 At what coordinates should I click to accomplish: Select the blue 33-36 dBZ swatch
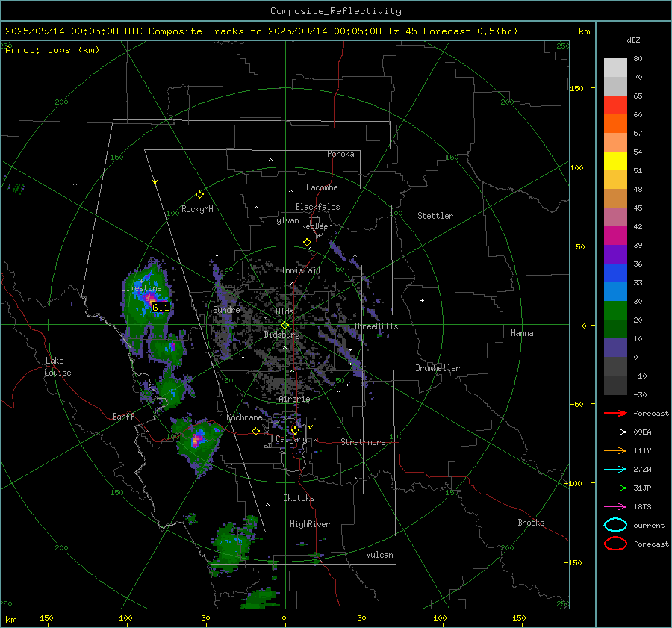[615, 273]
